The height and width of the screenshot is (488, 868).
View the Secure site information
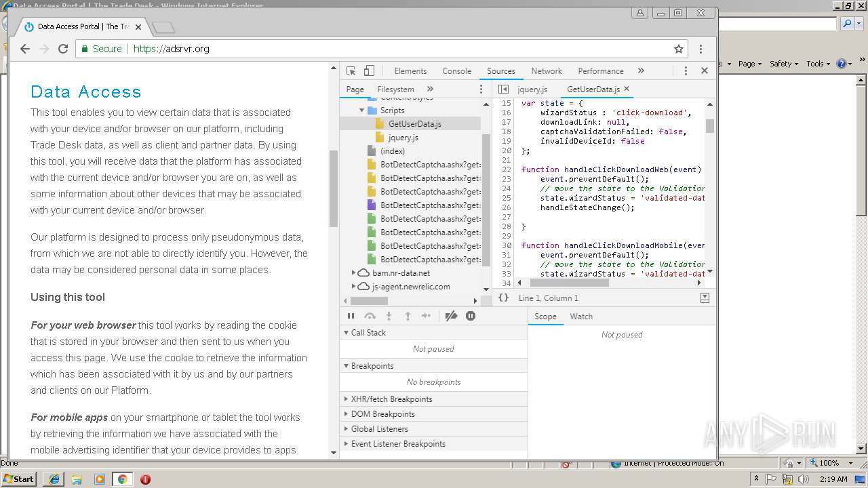(x=102, y=49)
